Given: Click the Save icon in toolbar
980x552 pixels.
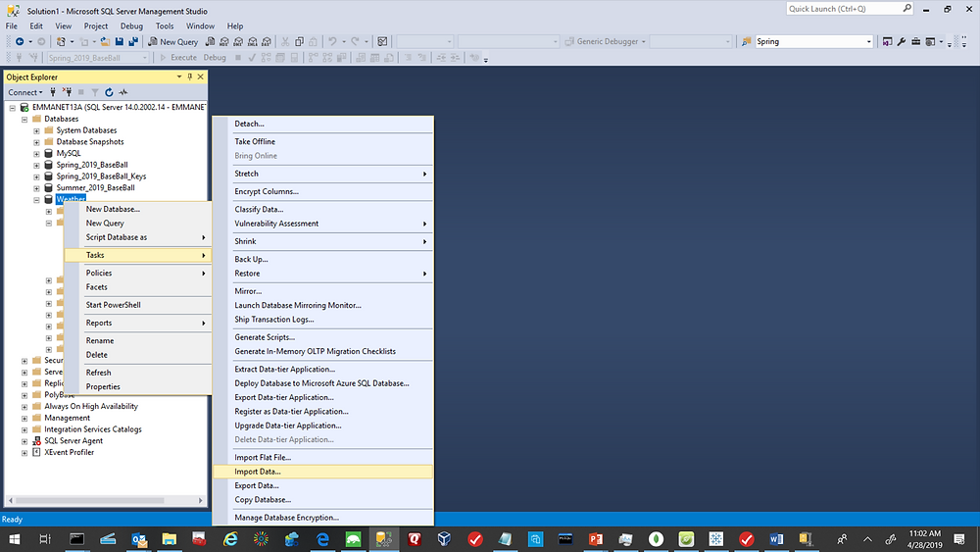Looking at the screenshot, I should 120,42.
